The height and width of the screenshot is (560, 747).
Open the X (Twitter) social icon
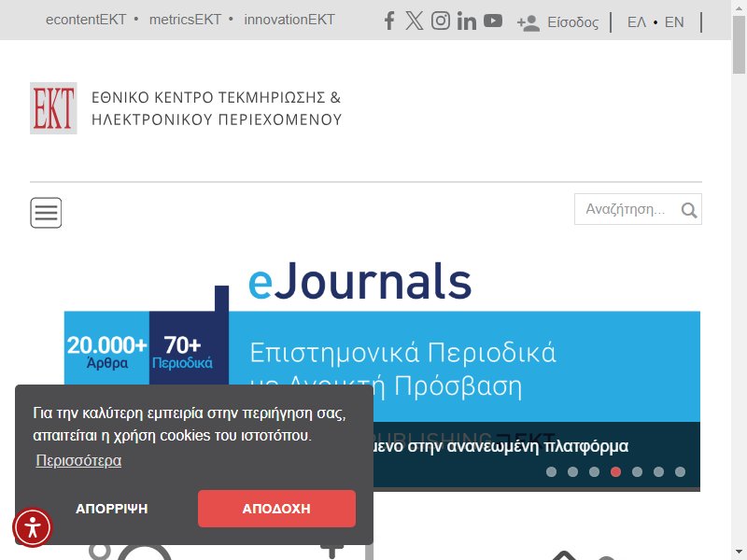coord(414,21)
